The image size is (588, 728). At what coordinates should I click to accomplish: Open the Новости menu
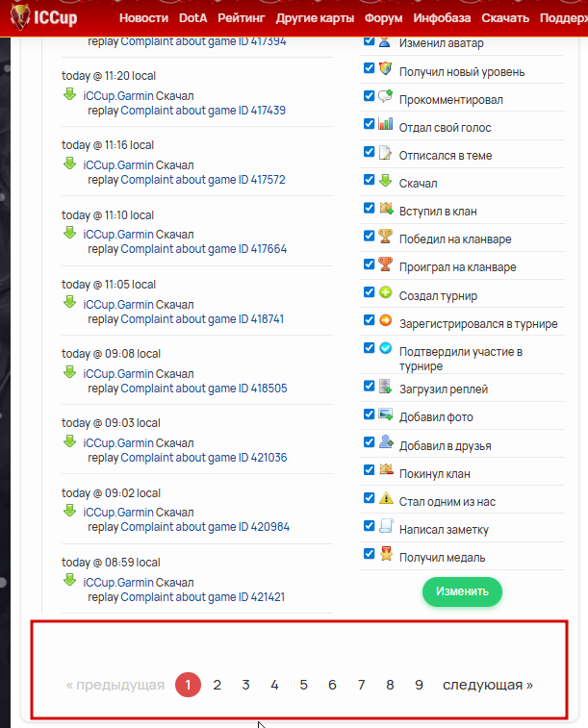tap(143, 18)
